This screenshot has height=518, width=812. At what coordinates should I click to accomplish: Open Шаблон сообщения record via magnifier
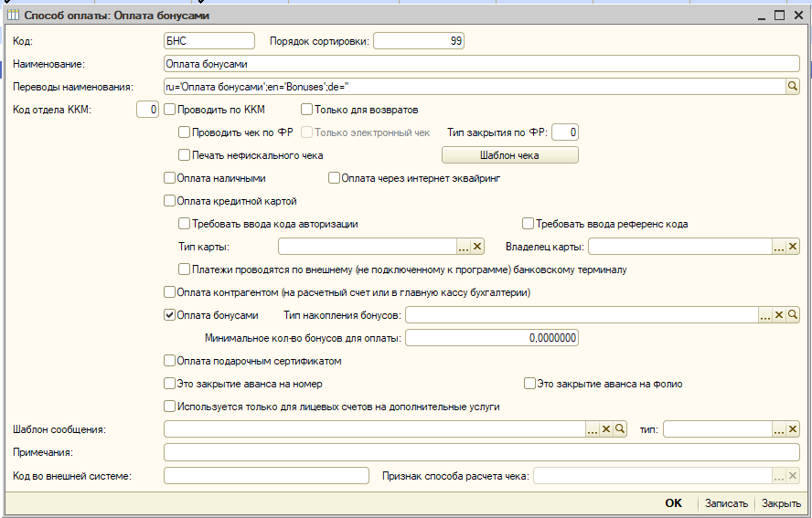click(x=619, y=429)
